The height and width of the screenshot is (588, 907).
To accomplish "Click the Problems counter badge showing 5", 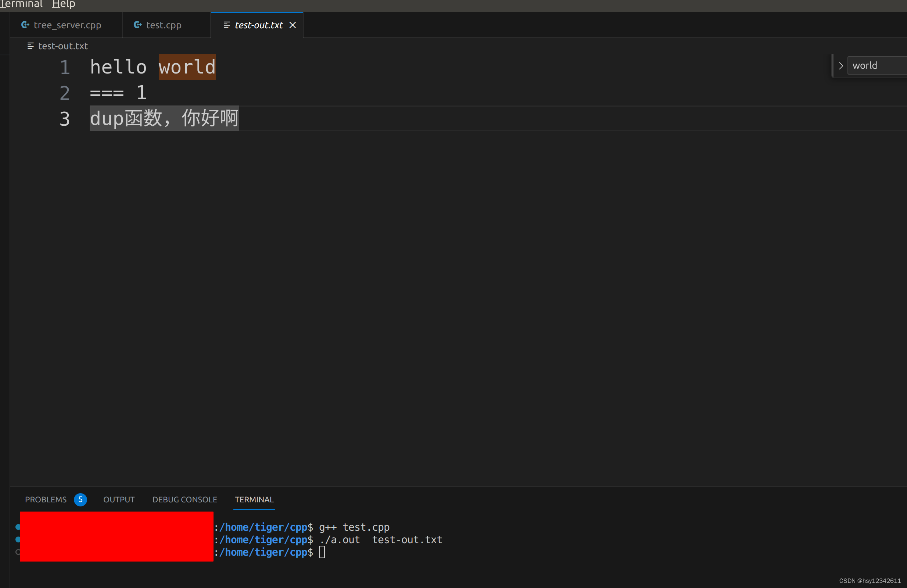I will [x=80, y=499].
